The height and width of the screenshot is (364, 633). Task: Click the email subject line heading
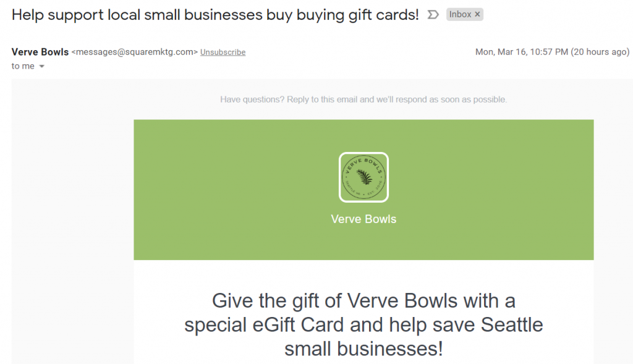215,15
